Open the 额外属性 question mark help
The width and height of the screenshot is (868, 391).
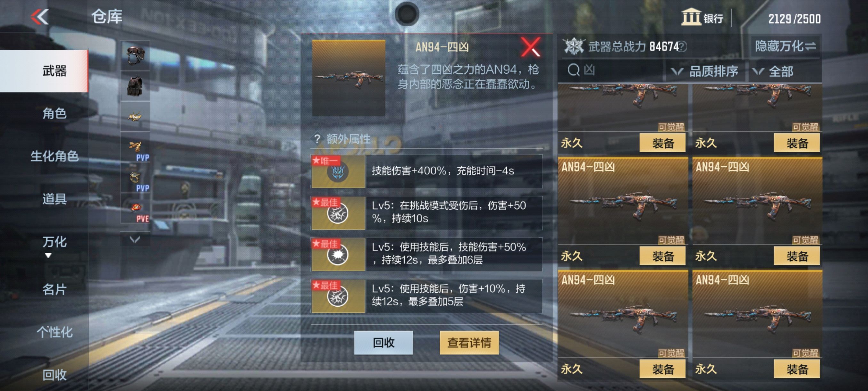(317, 139)
